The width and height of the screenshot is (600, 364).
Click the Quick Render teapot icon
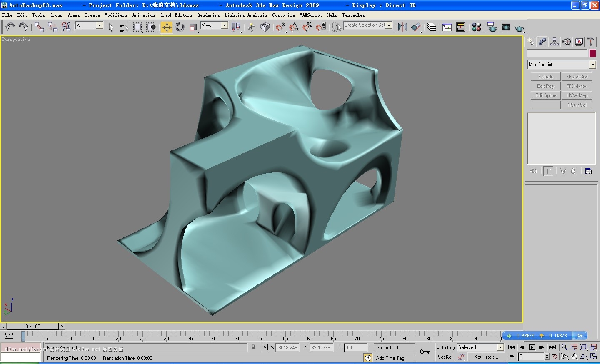[x=519, y=28]
